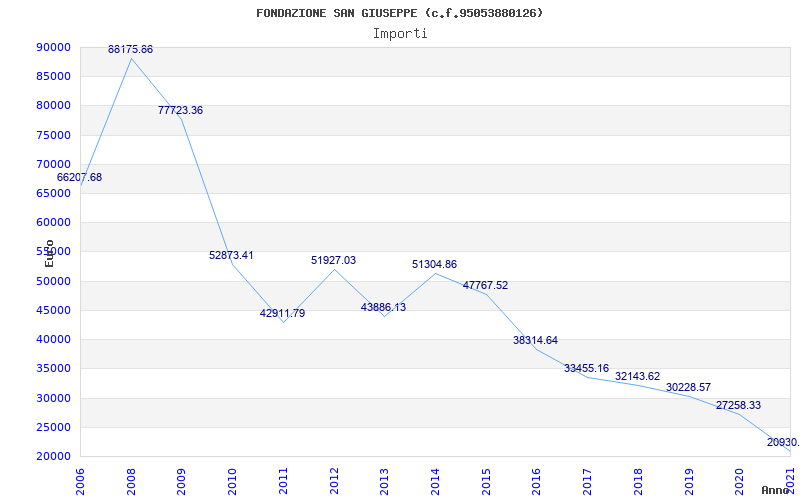Click y-axis tick 70000
Viewport: 800px width, 500px height.
(x=53, y=164)
